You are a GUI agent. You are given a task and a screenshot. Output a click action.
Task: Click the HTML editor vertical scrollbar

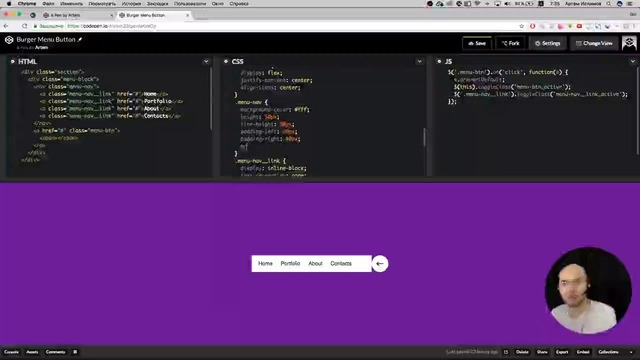[x=211, y=99]
